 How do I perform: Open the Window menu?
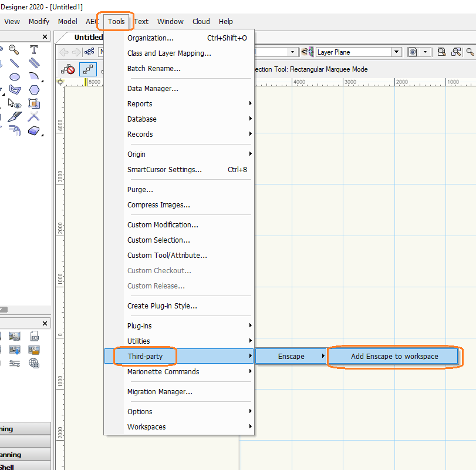(x=170, y=22)
